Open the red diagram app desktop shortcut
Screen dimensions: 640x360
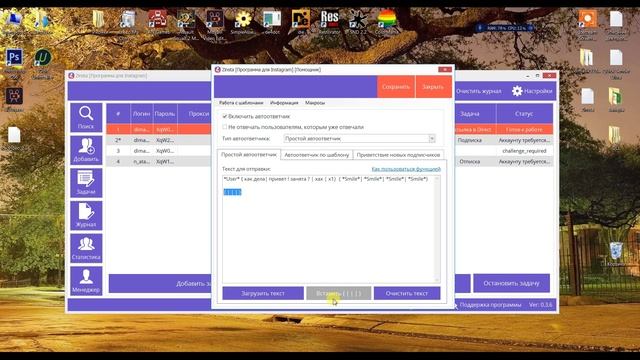157,19
